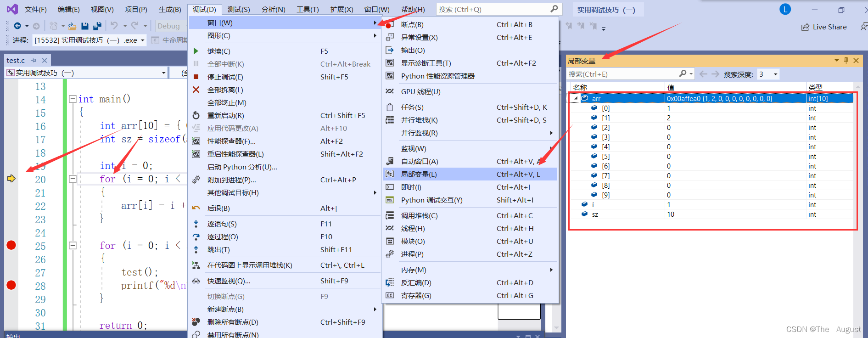Collapse the for loop at line 25

pyautogui.click(x=73, y=245)
